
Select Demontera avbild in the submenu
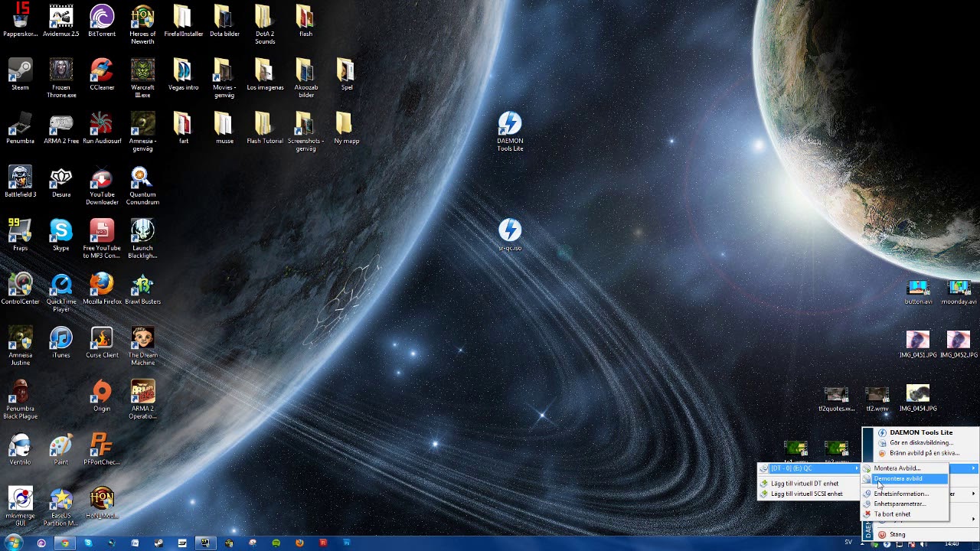pyautogui.click(x=905, y=479)
